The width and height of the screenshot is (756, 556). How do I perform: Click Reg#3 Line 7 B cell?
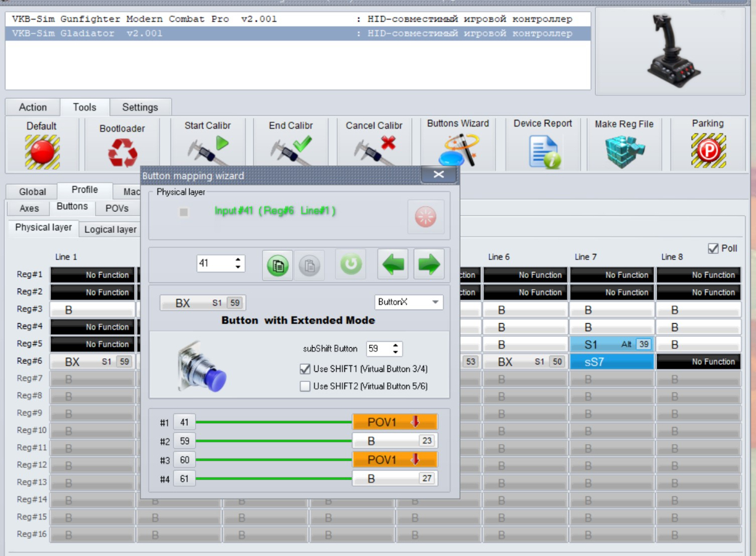(x=612, y=310)
